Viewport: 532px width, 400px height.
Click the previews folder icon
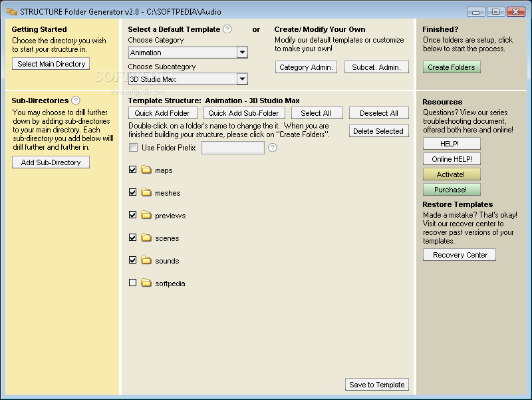point(146,215)
